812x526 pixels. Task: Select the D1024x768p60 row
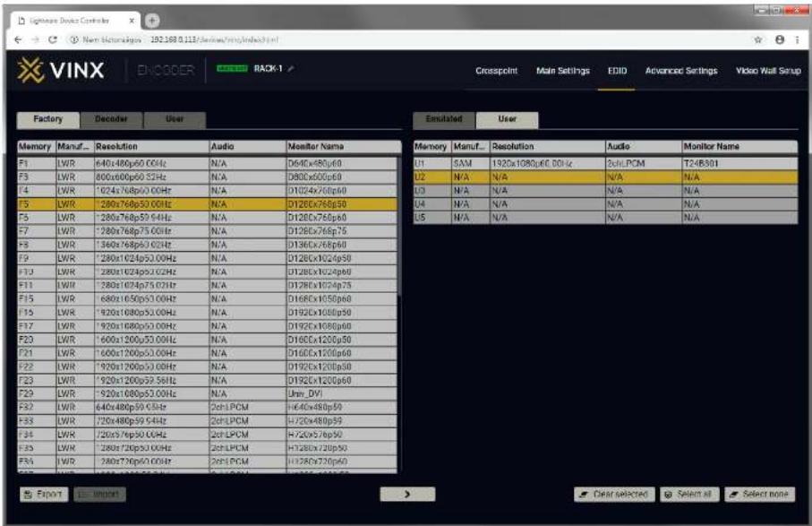[x=207, y=190]
